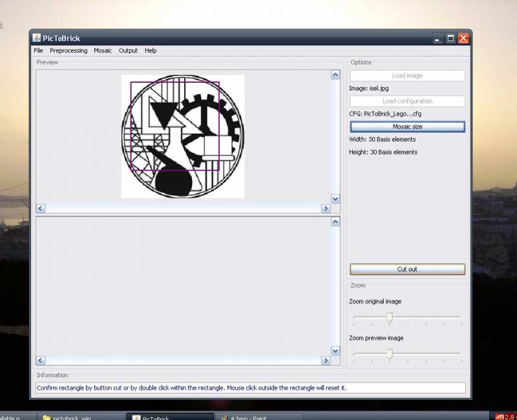Click the Zoom original image slider handle

(x=389, y=317)
